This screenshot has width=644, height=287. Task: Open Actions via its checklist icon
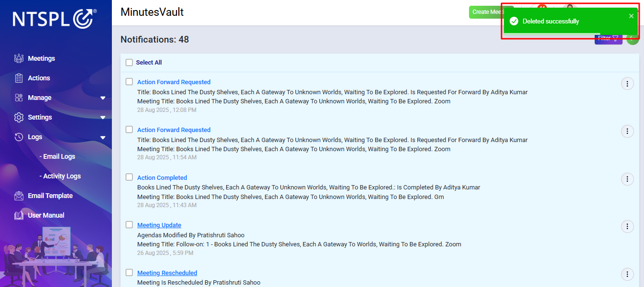click(x=19, y=78)
